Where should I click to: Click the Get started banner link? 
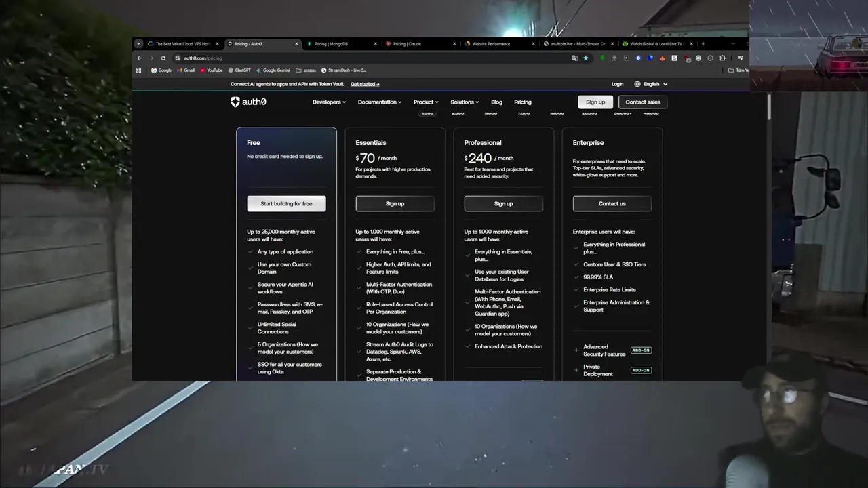[x=365, y=84]
